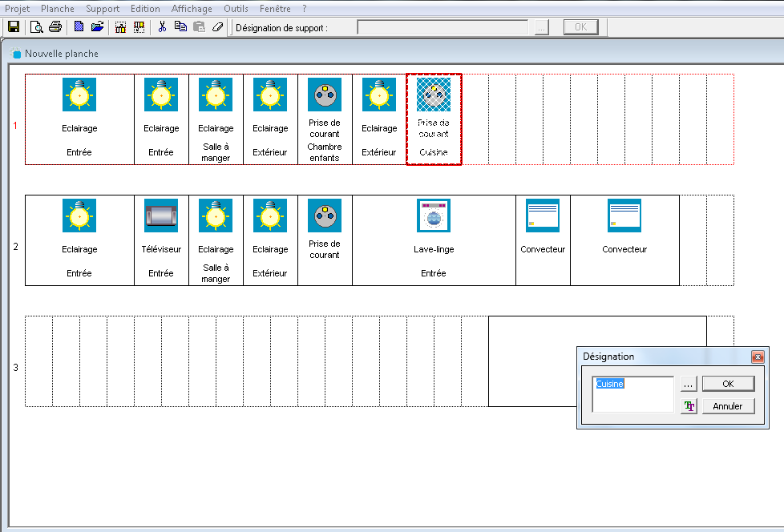Click the Désignation de support label

[281, 28]
